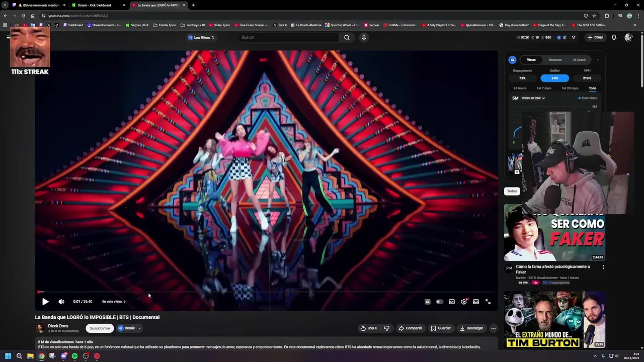Open the 'vistas en total' dropdown
Screen dimensions: 644x362
pos(533,98)
